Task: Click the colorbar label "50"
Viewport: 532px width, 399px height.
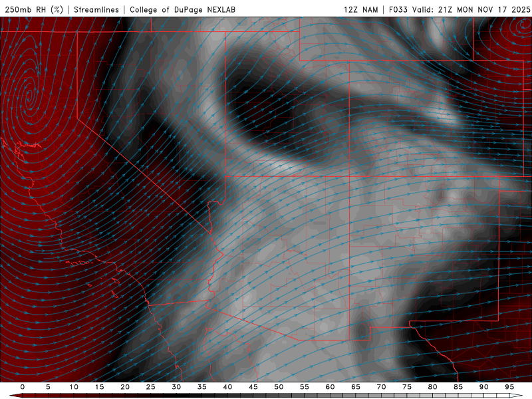Action: click(279, 387)
